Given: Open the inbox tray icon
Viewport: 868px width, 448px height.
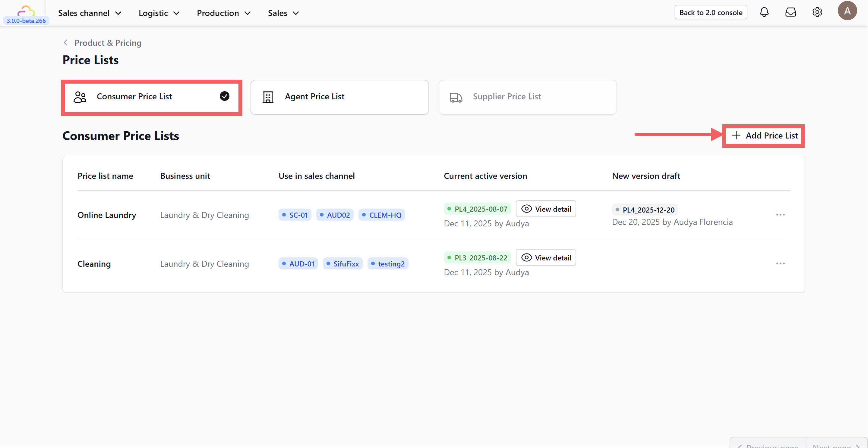Looking at the screenshot, I should coord(791,12).
